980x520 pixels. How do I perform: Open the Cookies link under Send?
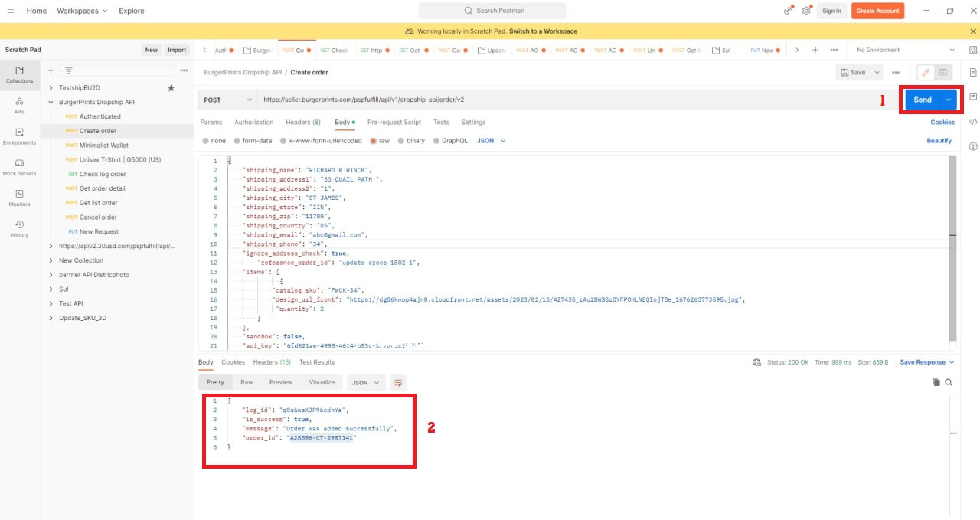click(942, 123)
